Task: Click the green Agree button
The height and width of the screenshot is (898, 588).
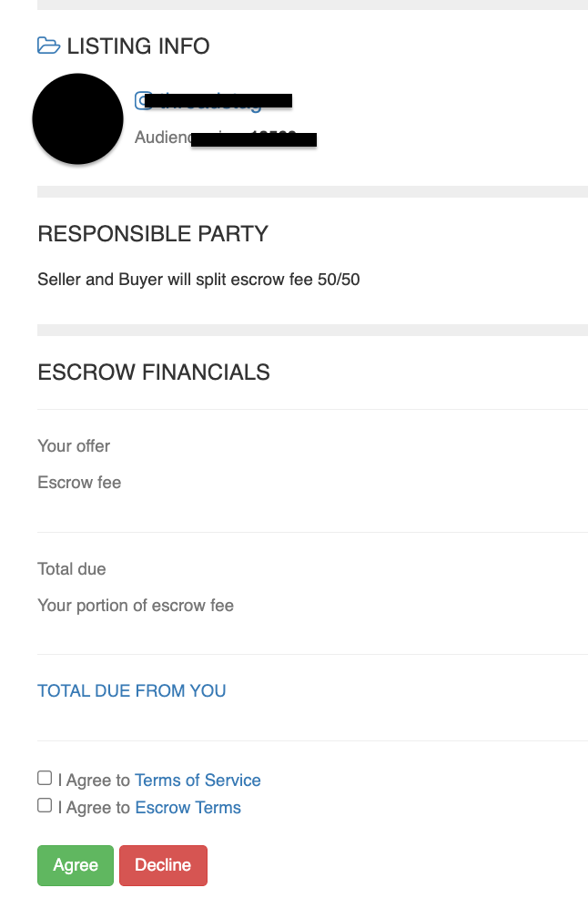Action: pos(76,865)
